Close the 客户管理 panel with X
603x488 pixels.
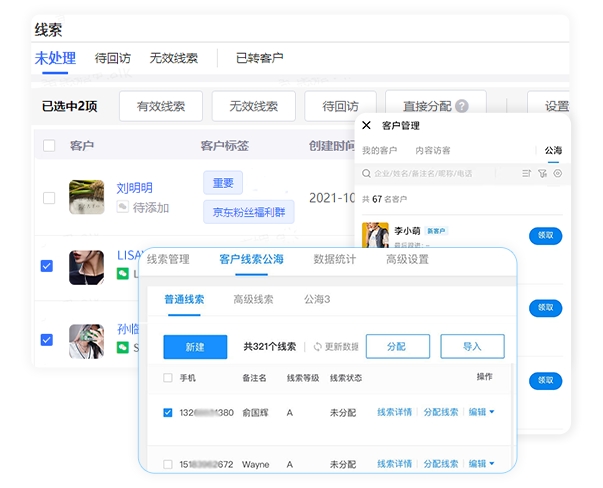[x=366, y=125]
